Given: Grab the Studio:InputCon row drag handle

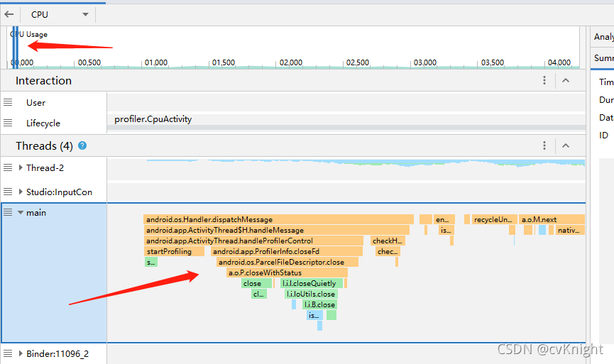Looking at the screenshot, I should point(8,192).
